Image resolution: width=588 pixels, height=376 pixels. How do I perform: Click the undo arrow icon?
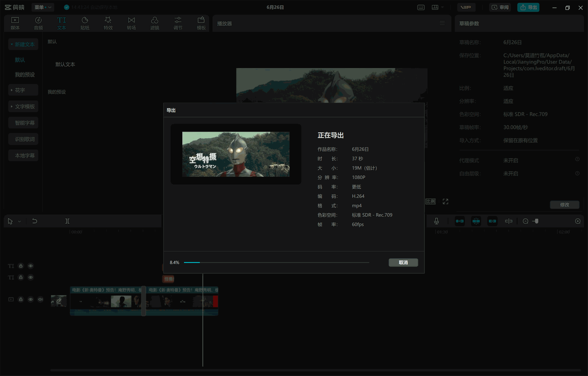click(x=35, y=221)
